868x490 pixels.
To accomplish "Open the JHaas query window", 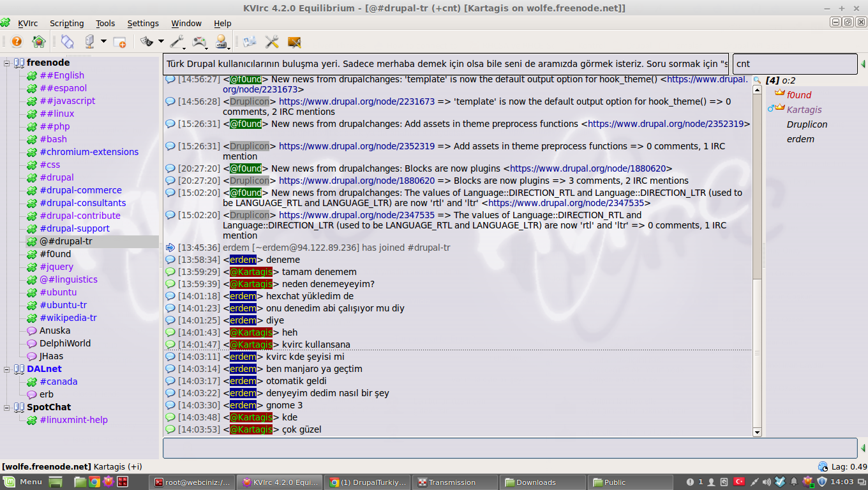I will click(51, 356).
